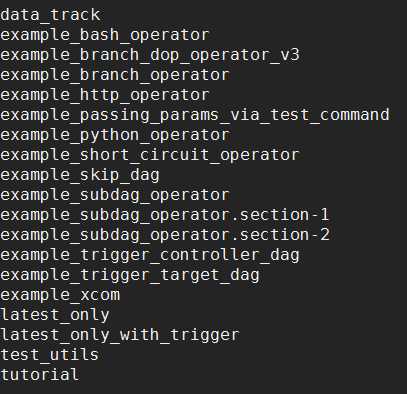Click the data_track line

pyautogui.click(x=50, y=15)
